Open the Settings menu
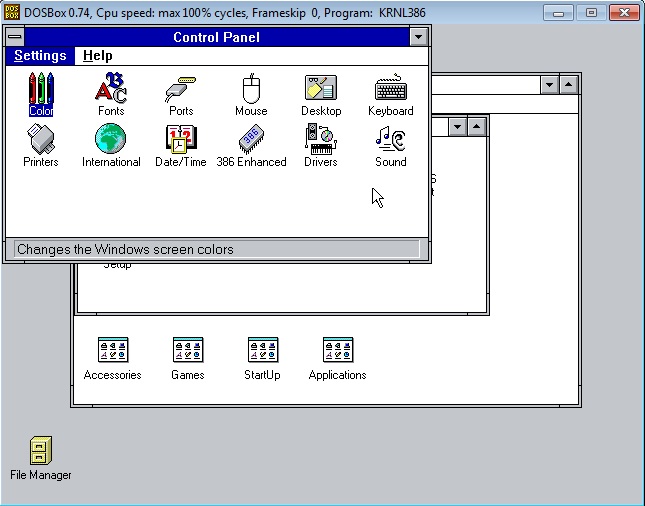The width and height of the screenshot is (645, 506). [40, 56]
